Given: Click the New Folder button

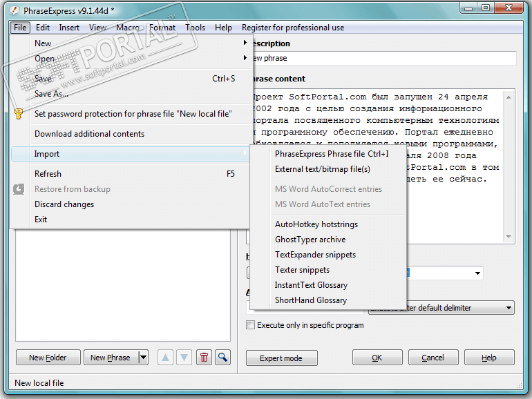Looking at the screenshot, I should pyautogui.click(x=48, y=358).
